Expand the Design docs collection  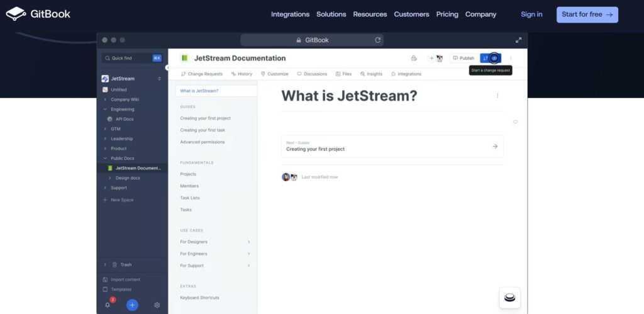click(x=109, y=178)
